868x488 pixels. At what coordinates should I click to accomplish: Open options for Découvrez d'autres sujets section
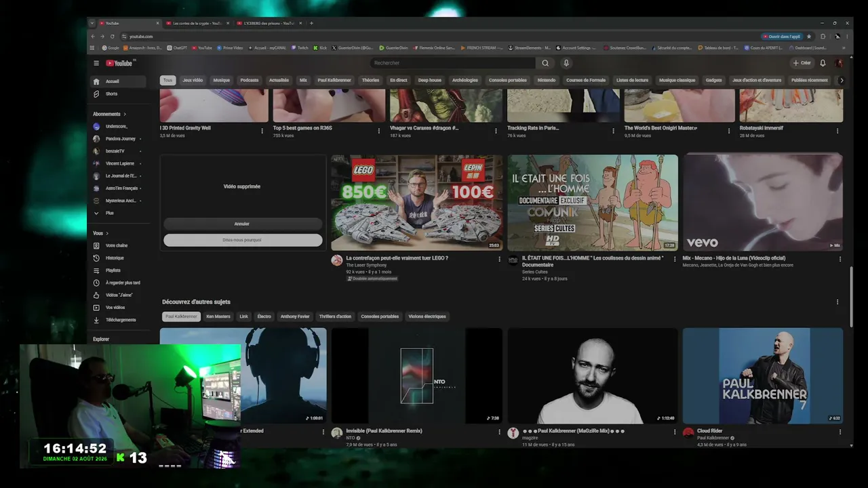[837, 302]
